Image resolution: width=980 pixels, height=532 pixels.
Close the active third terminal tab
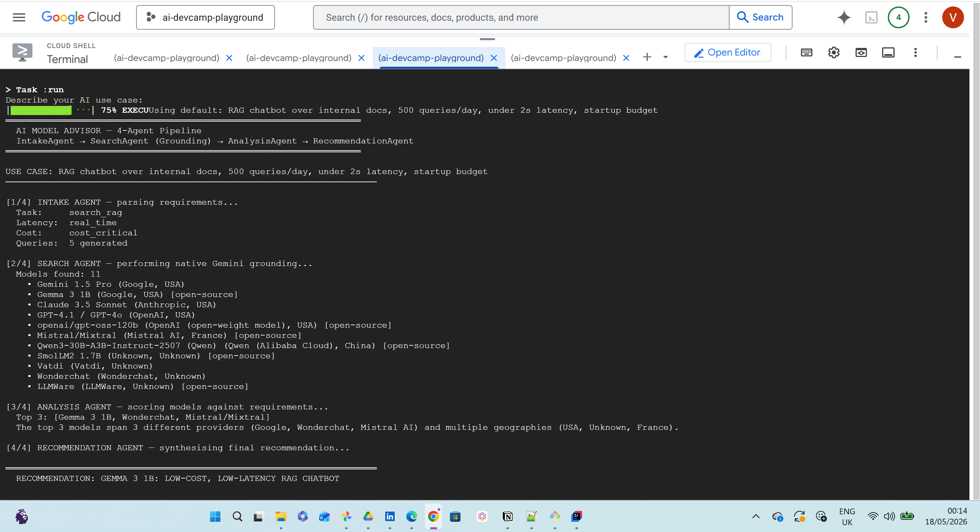(494, 58)
